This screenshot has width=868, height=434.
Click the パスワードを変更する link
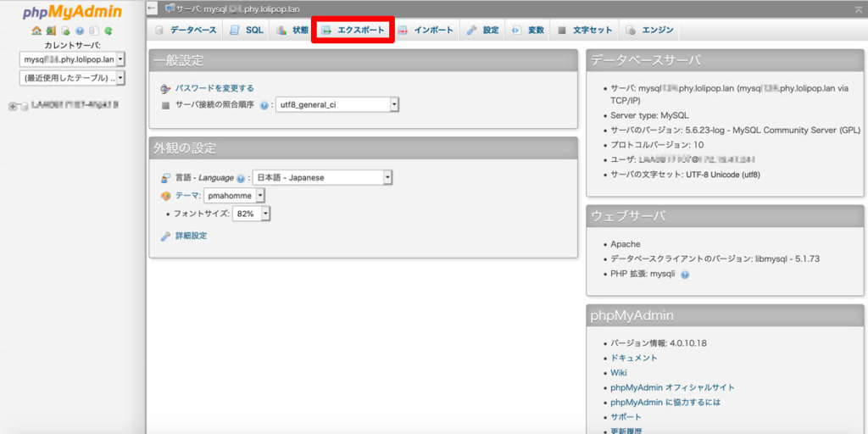[x=214, y=88]
